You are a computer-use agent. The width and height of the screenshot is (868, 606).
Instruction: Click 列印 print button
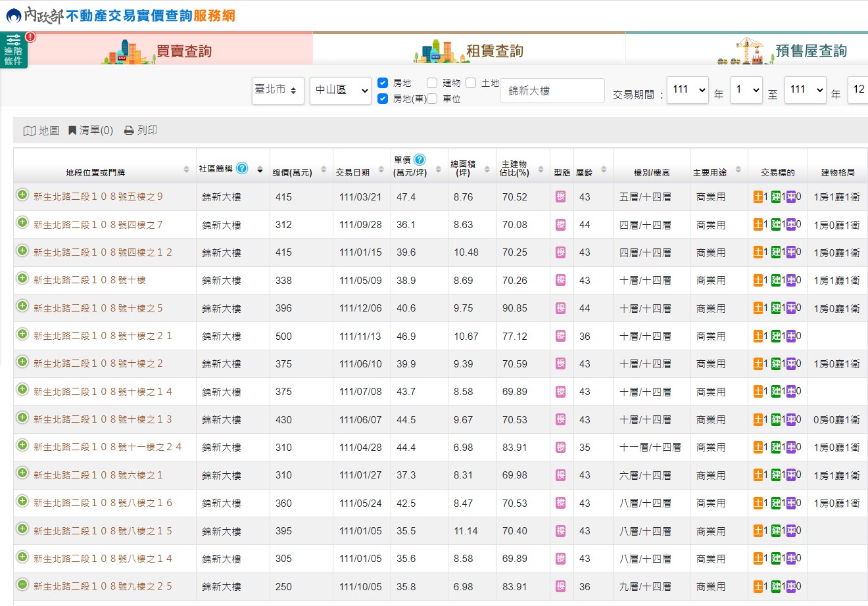pos(141,131)
